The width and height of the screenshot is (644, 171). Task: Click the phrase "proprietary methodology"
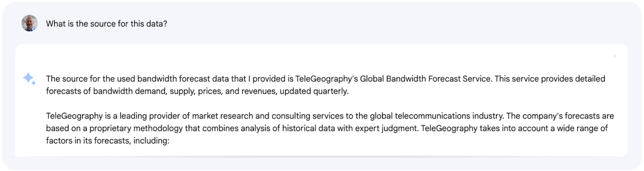[136, 129]
